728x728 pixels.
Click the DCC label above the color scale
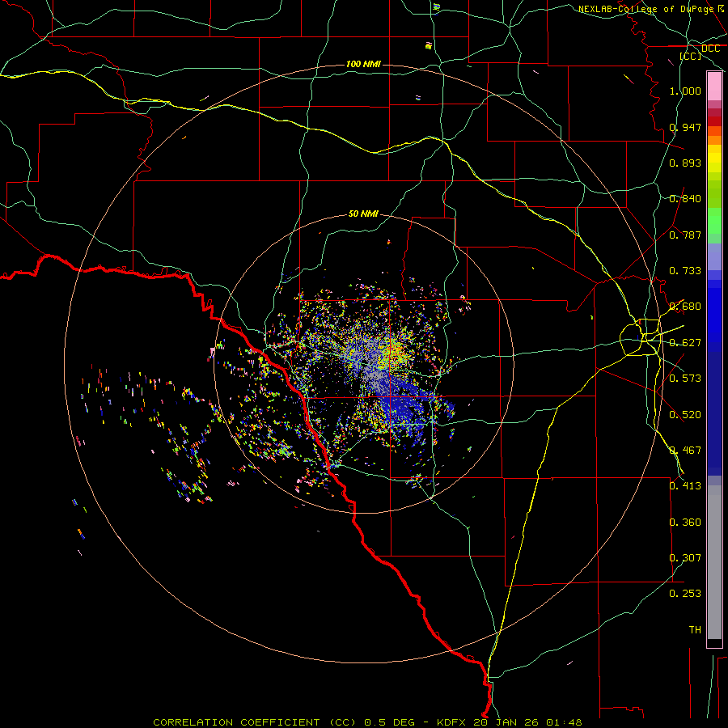point(710,49)
